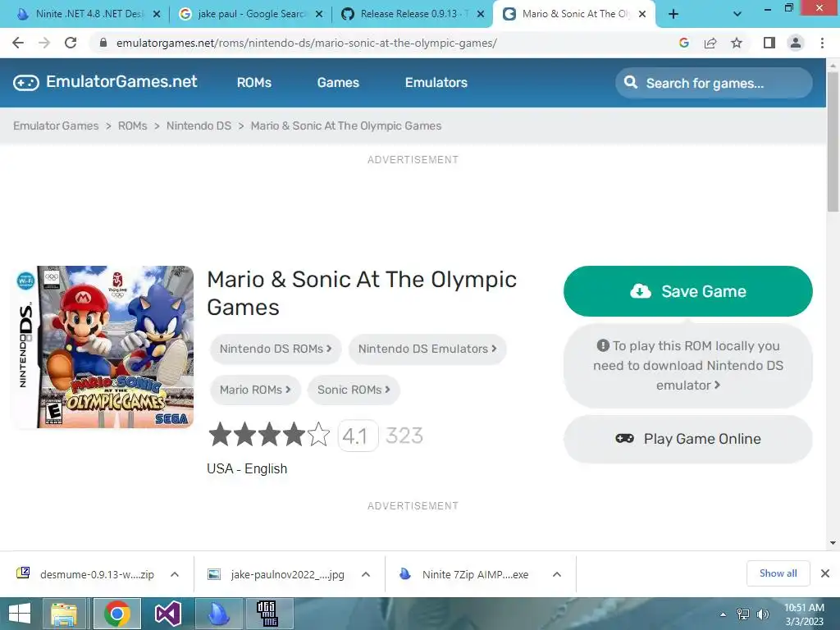Image resolution: width=840 pixels, height=630 pixels.
Task: Go to ROMs breadcrumb link
Action: point(132,126)
